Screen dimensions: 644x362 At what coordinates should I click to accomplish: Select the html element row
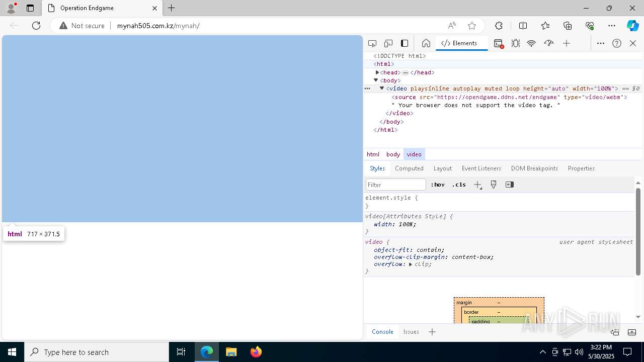tap(503, 64)
